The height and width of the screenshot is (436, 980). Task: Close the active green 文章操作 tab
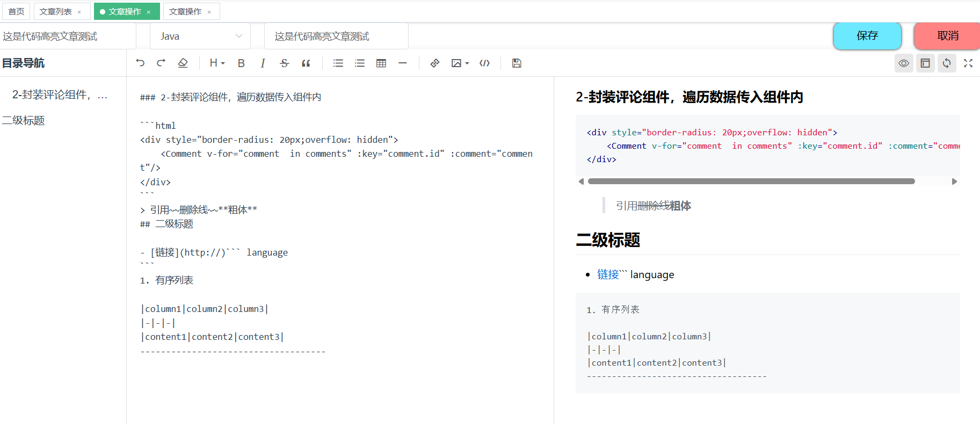click(x=149, y=12)
